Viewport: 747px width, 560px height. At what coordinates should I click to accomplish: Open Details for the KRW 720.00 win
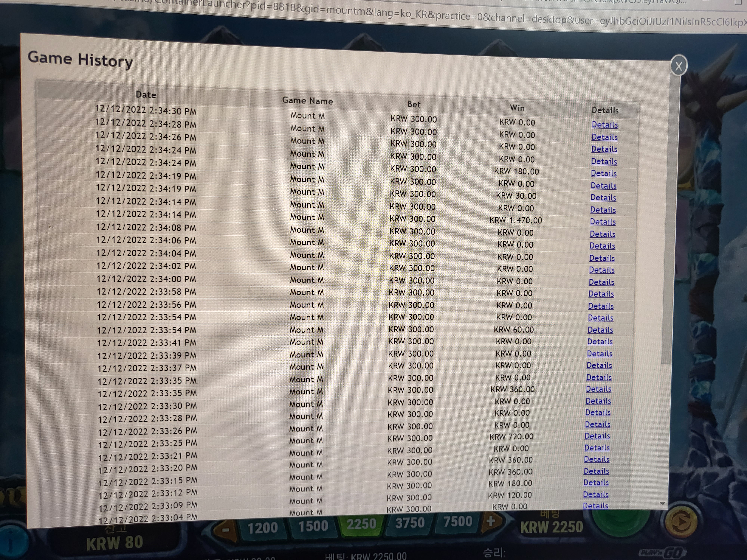pyautogui.click(x=597, y=436)
